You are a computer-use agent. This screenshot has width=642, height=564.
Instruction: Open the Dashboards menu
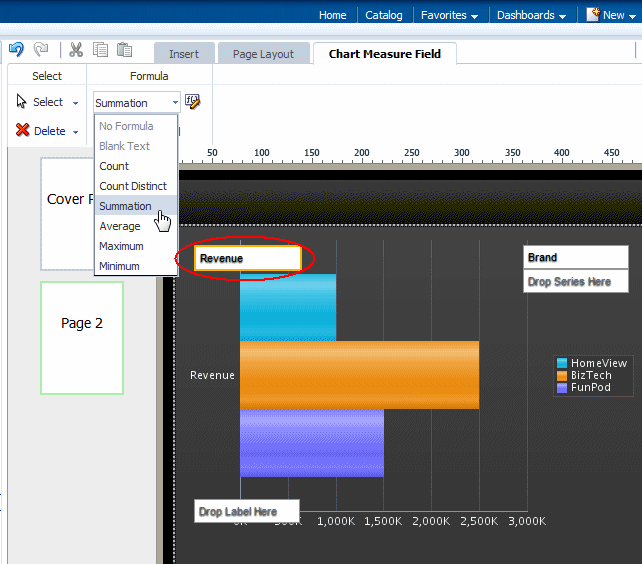[531, 15]
